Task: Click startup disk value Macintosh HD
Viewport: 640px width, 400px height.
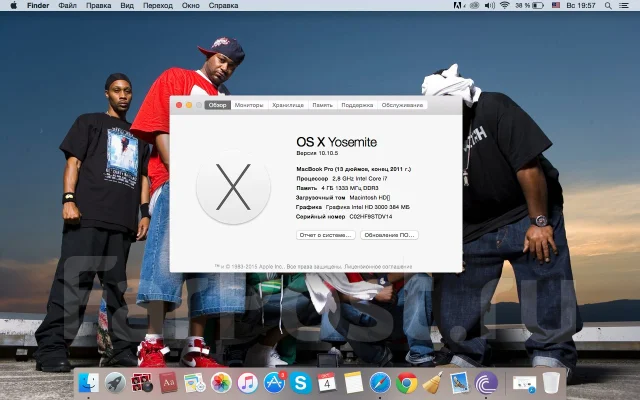Action: pos(370,198)
